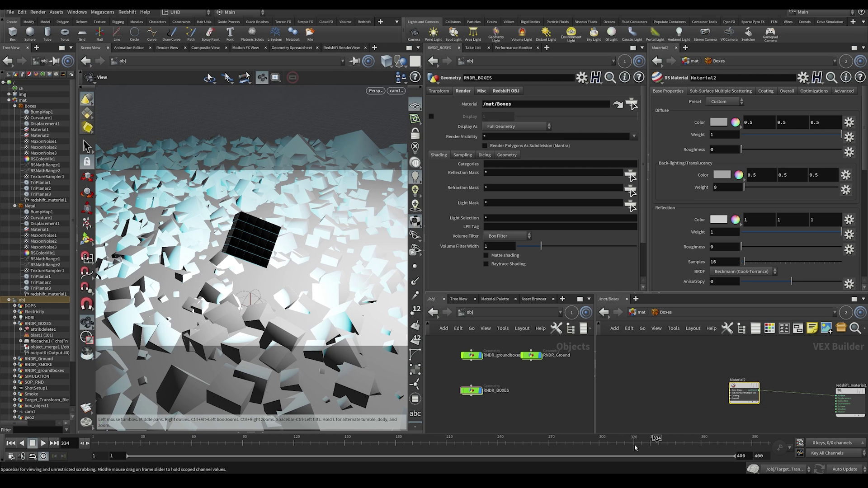Select RNDR_SMOKE in the tree
Screen dimensions: 868x488
38,365
